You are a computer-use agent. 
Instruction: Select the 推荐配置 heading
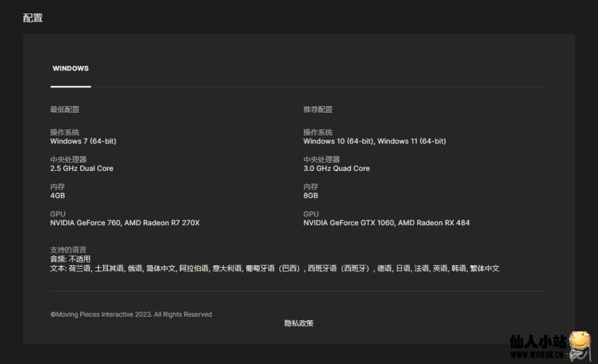coord(318,110)
